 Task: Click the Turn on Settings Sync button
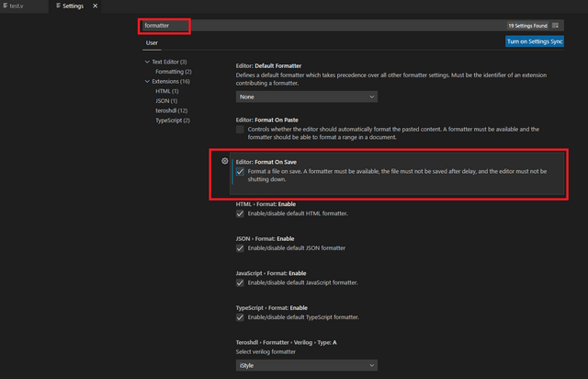[534, 42]
